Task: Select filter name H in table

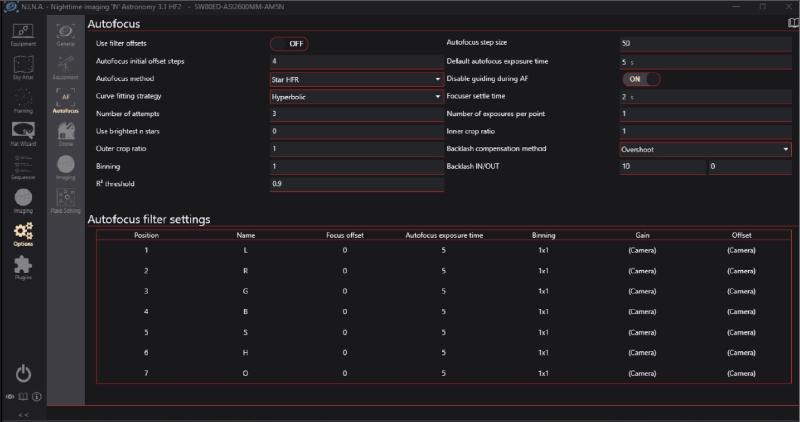Action: [245, 353]
